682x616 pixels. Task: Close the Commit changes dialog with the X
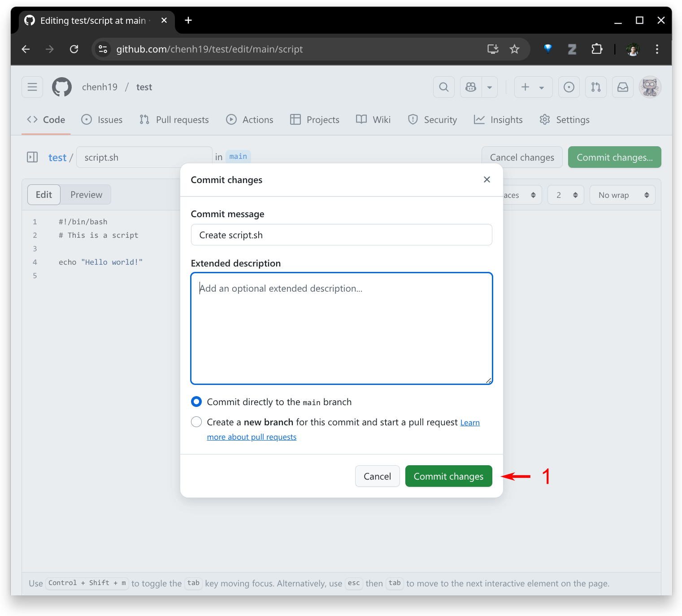pos(487,179)
